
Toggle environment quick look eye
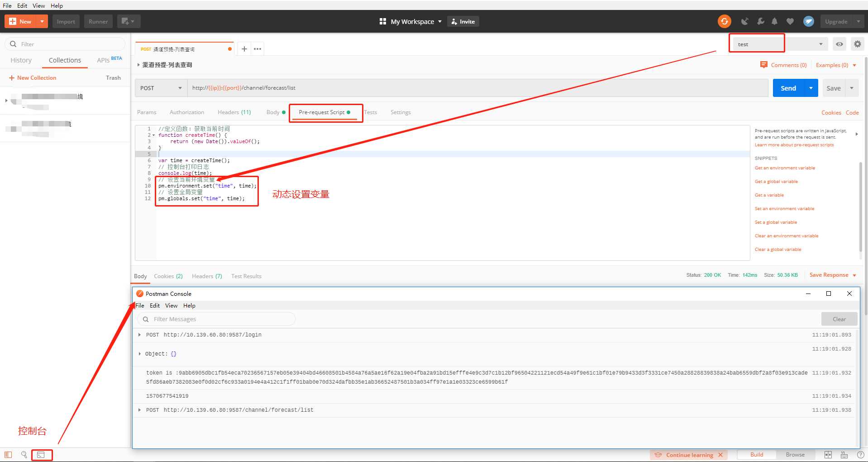[839, 44]
